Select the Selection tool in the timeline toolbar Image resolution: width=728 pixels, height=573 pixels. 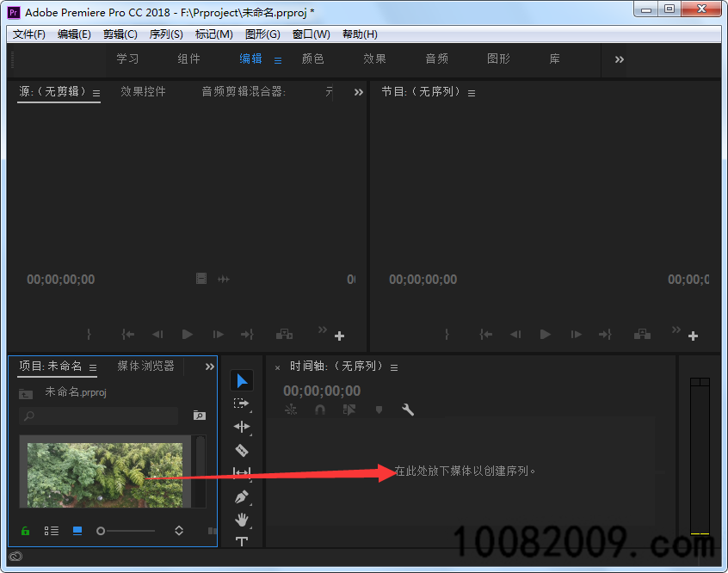click(242, 380)
